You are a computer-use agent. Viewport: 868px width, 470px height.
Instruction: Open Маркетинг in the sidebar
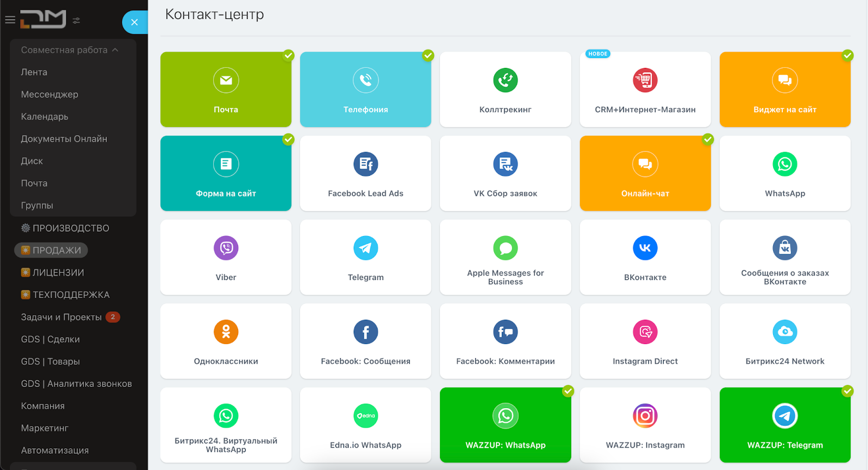coord(44,428)
